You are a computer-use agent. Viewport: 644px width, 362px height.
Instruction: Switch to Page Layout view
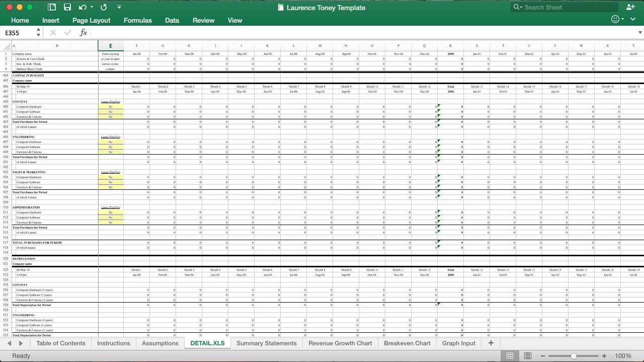527,355
